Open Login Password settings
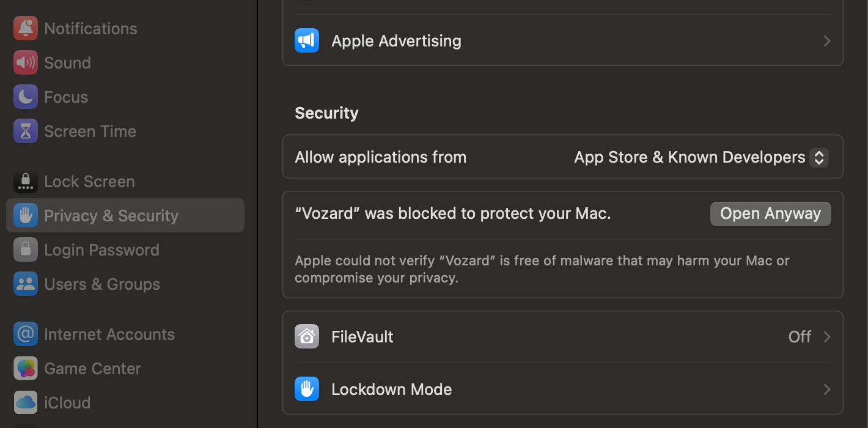The width and height of the screenshot is (868, 428). pyautogui.click(x=101, y=249)
